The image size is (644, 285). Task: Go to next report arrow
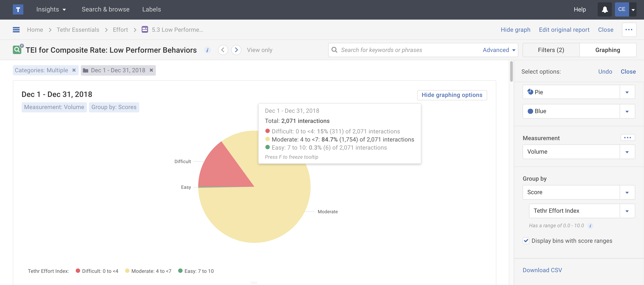pos(236,50)
